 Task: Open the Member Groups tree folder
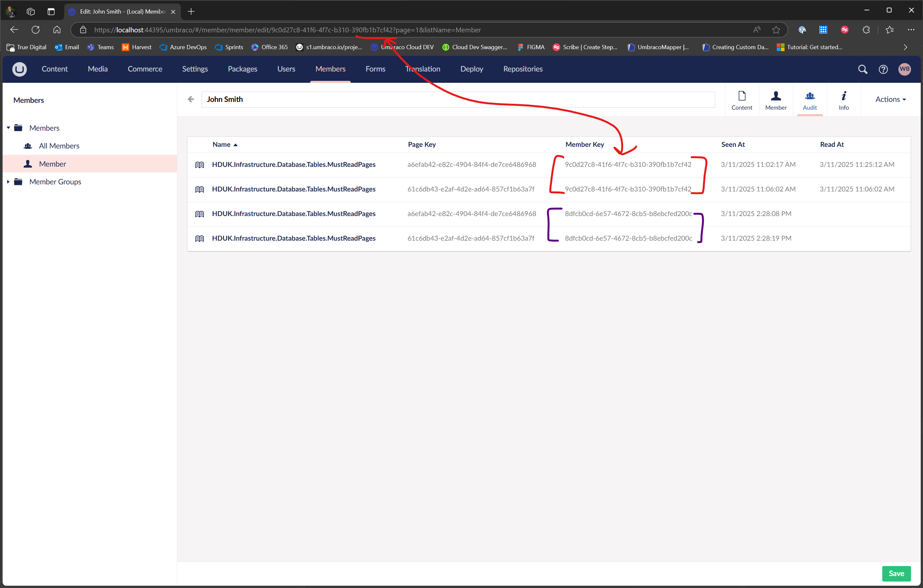[x=55, y=182]
